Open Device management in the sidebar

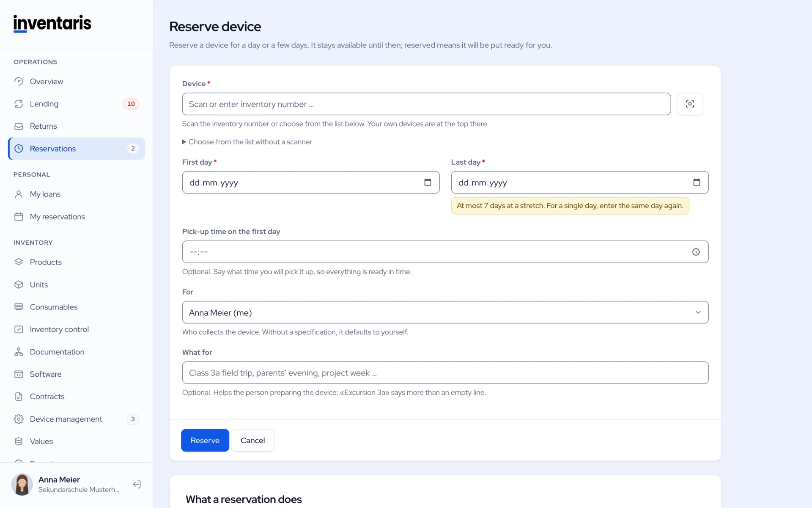tap(77, 419)
